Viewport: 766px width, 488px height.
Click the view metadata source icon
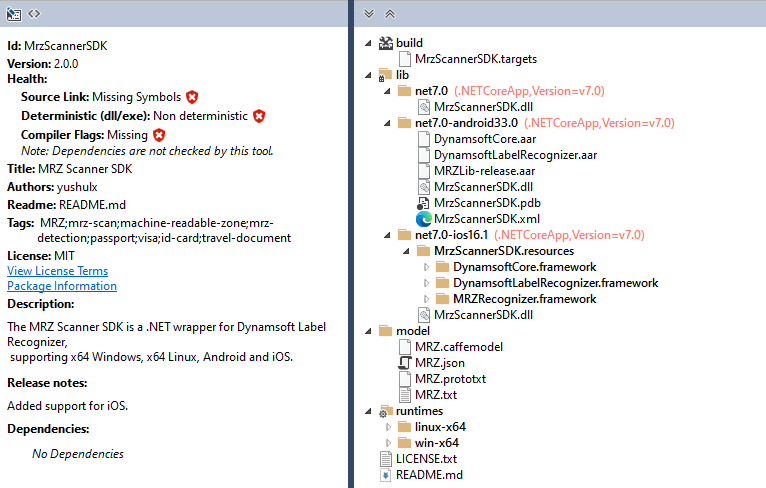[x=34, y=14]
